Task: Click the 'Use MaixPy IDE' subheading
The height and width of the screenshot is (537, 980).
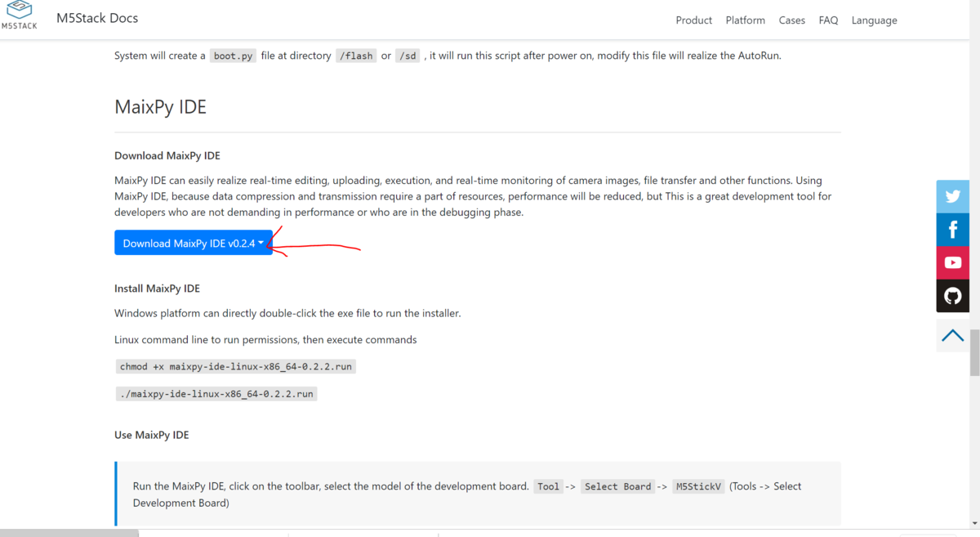Action: [152, 435]
